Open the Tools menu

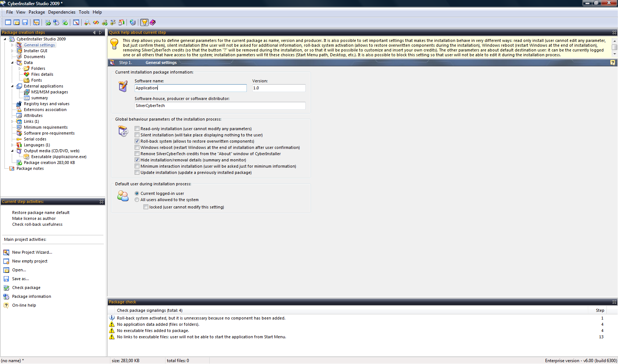(84, 12)
